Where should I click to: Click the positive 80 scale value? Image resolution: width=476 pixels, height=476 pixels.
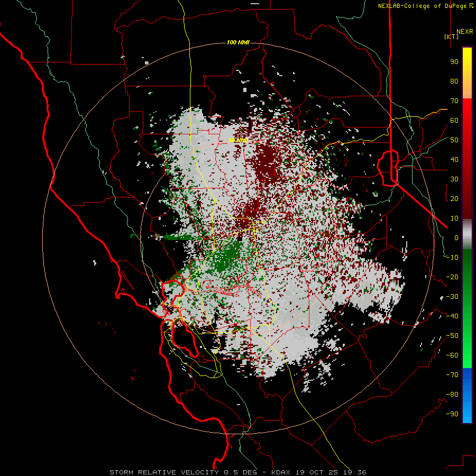[x=454, y=81]
